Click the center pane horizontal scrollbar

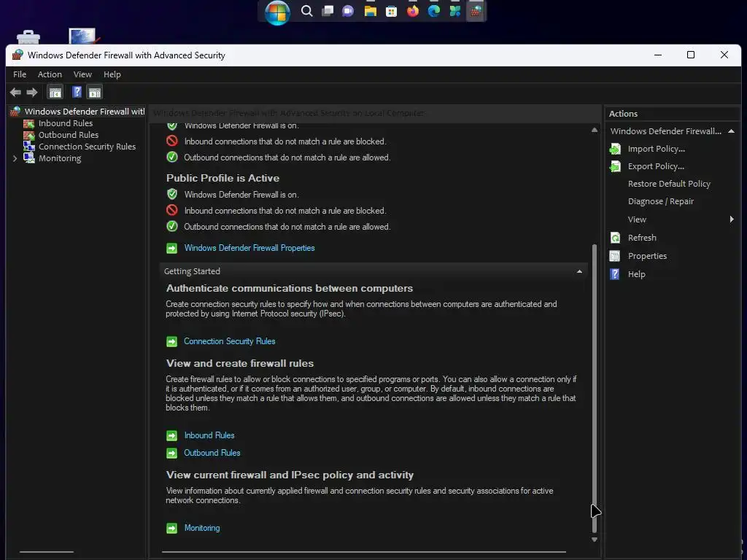coord(363,552)
